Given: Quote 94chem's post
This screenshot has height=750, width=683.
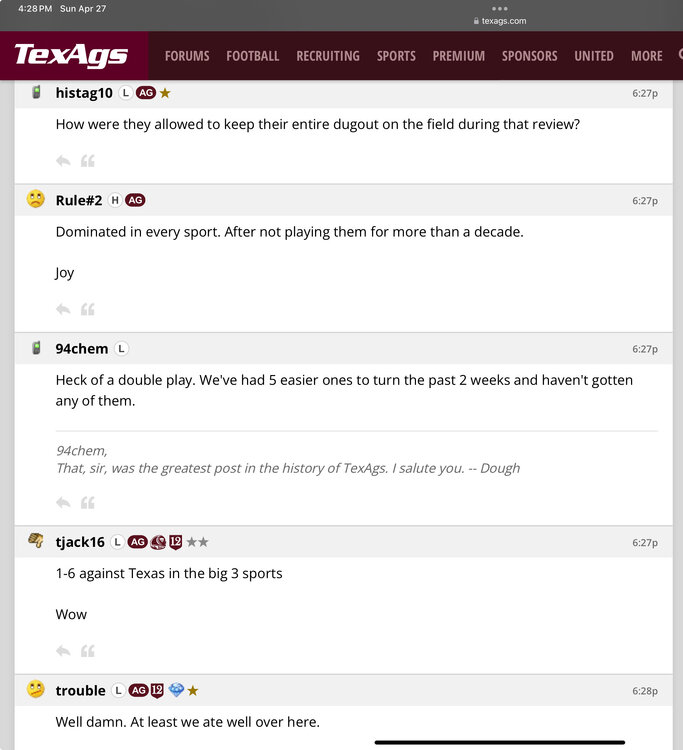Looking at the screenshot, I should [87, 503].
